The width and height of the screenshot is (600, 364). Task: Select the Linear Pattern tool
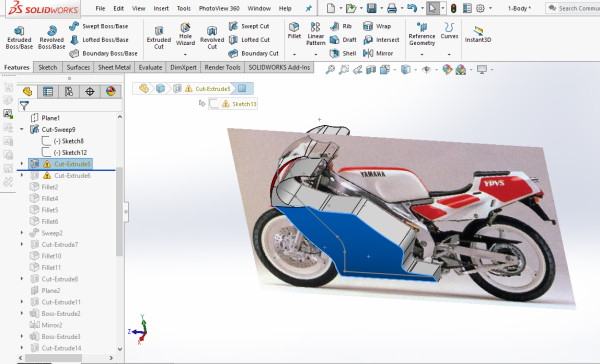315,34
